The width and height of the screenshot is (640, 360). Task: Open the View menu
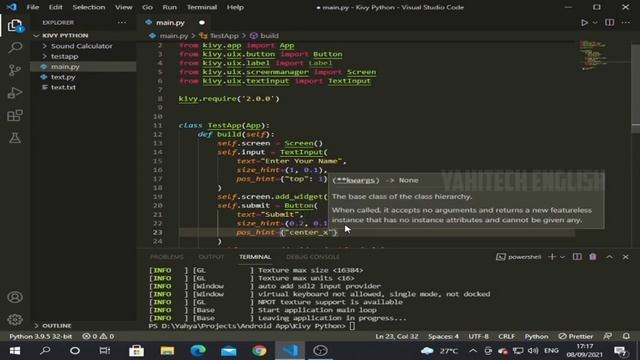pyautogui.click(x=123, y=7)
